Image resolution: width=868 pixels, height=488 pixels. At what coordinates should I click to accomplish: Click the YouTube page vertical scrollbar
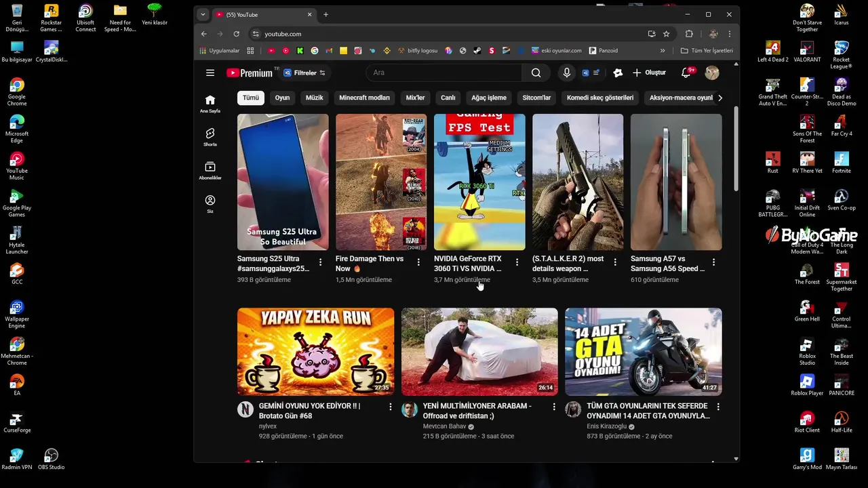click(736, 149)
